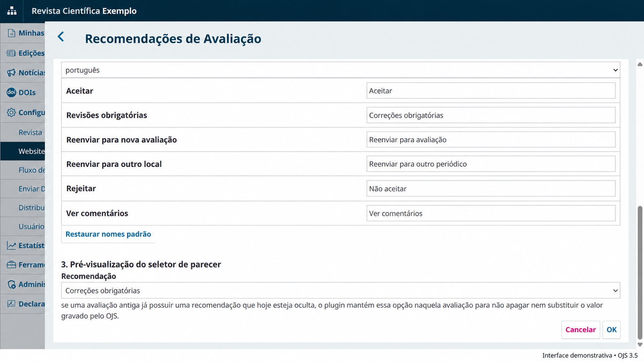Click the vertical scrollbar thumb
644x362 pixels.
pyautogui.click(x=640, y=273)
